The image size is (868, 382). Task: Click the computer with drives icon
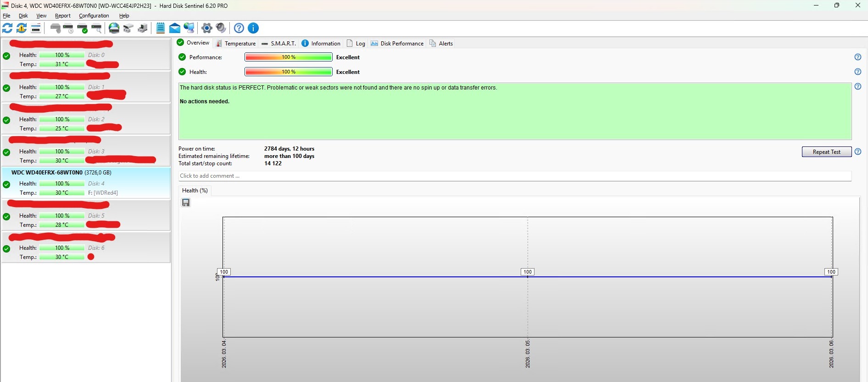[x=143, y=28]
